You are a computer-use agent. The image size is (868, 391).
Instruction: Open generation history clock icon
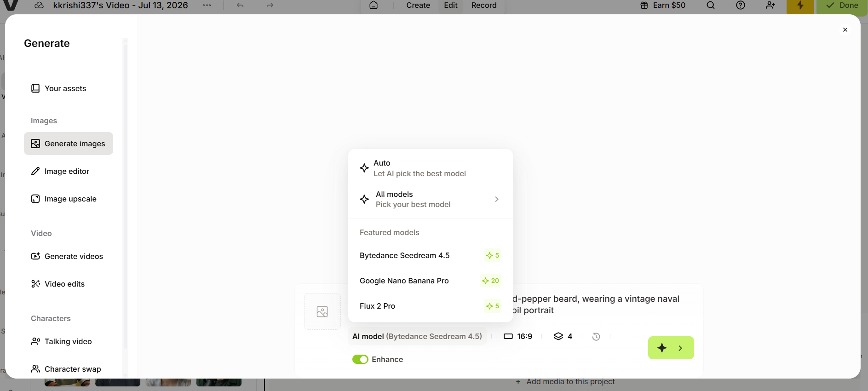pos(596,337)
